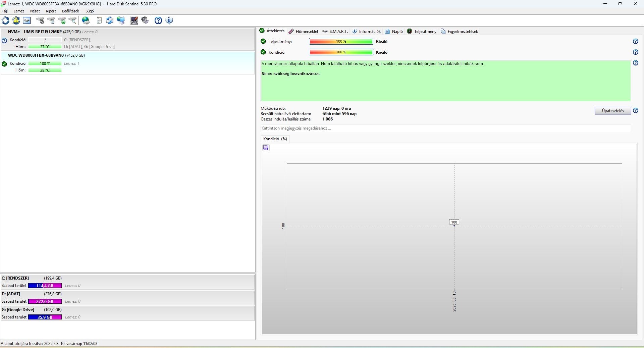Viewport: 644px width, 348px height.
Task: Select the G: [Google Drive] volume row
Action: (x=127, y=313)
